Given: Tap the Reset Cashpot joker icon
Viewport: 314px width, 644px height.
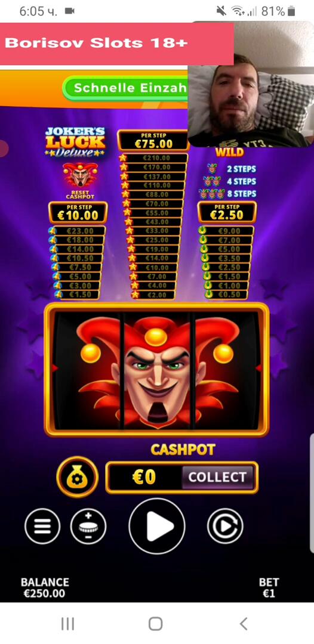Looking at the screenshot, I should (x=80, y=176).
